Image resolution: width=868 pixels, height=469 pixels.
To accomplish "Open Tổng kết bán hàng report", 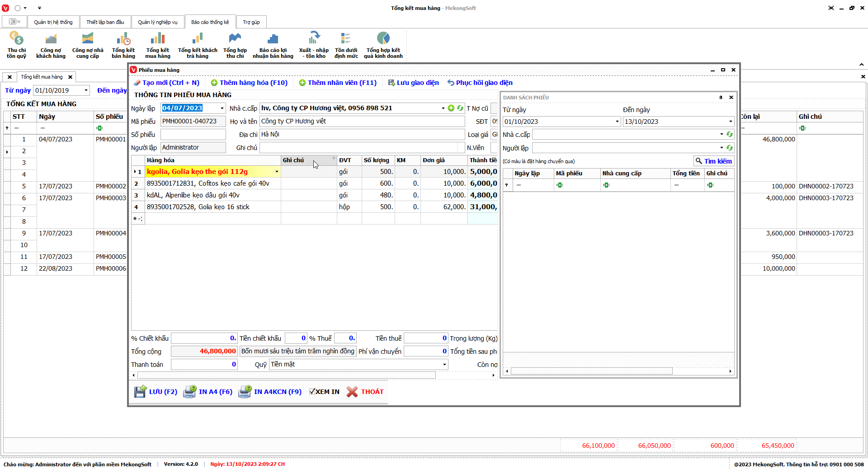I will click(x=123, y=45).
